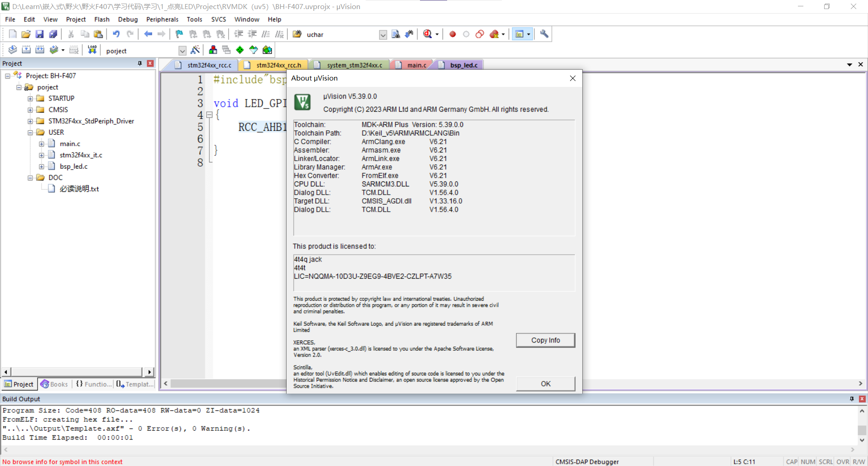Close the Project panel

(150, 63)
